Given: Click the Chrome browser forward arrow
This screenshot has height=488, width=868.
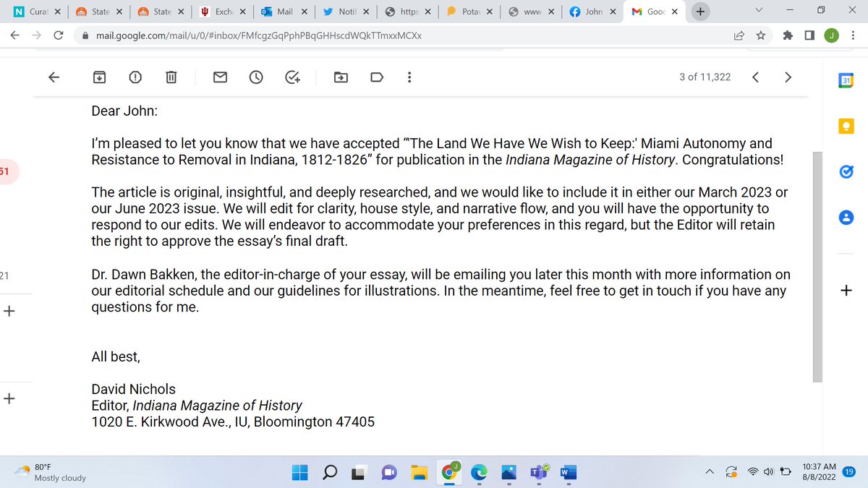Looking at the screenshot, I should pyautogui.click(x=37, y=35).
